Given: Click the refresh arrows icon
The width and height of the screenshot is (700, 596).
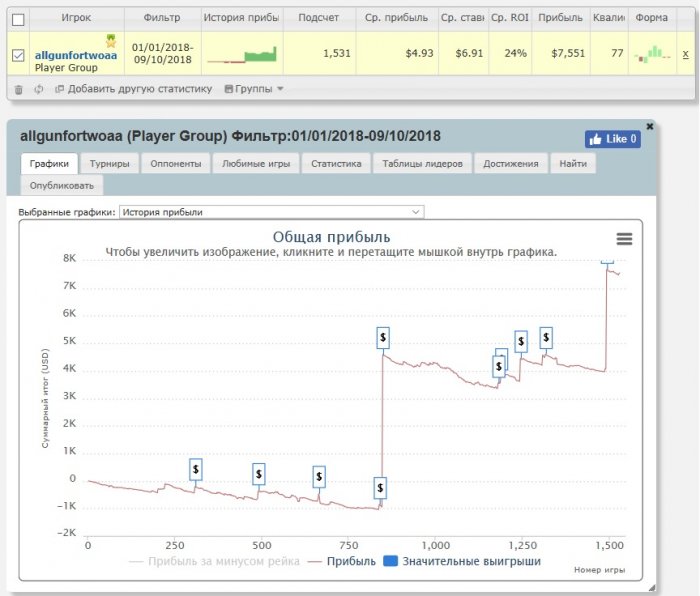Looking at the screenshot, I should click(38, 89).
